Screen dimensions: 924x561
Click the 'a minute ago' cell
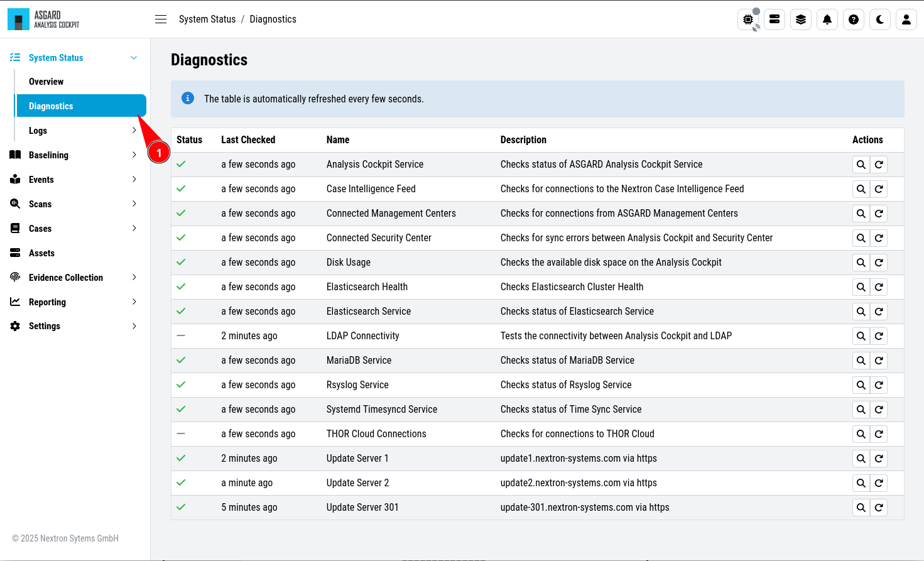pyautogui.click(x=247, y=483)
